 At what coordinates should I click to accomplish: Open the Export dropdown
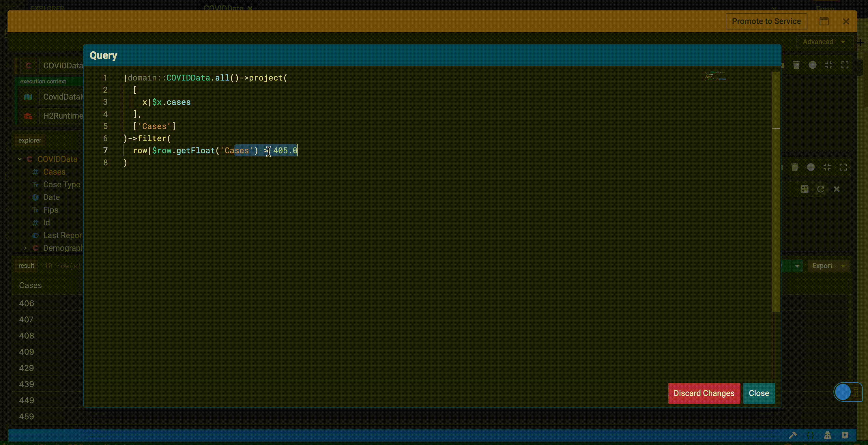pyautogui.click(x=826, y=265)
